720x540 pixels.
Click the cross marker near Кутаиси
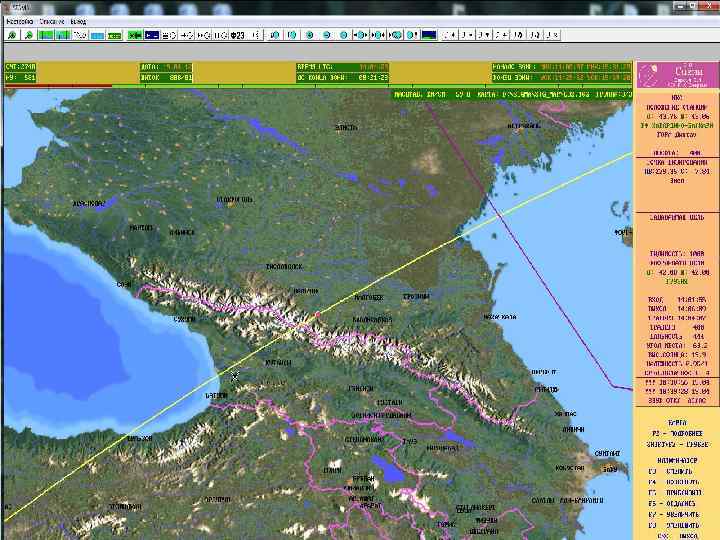(235, 376)
